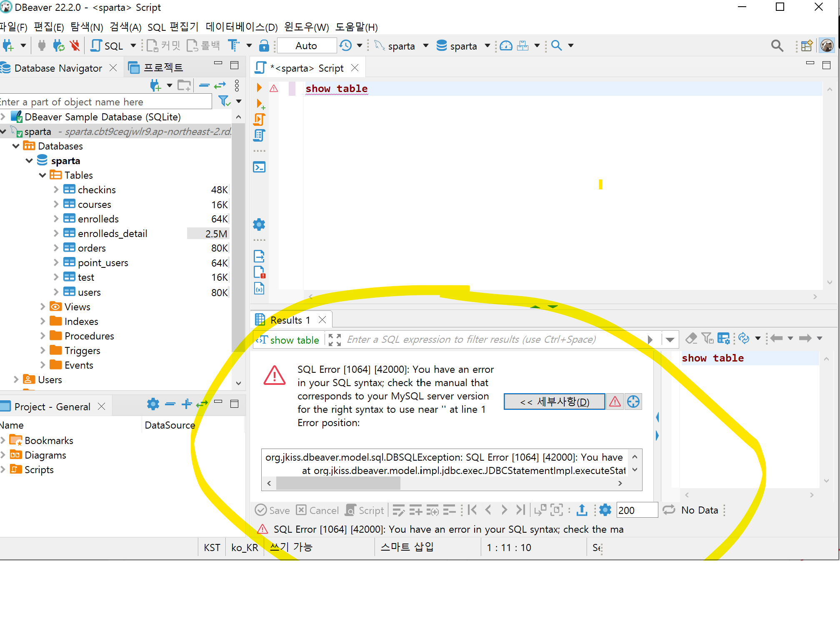Toggle the maximize-results icon beside show table
840x641 pixels.
[x=335, y=340]
